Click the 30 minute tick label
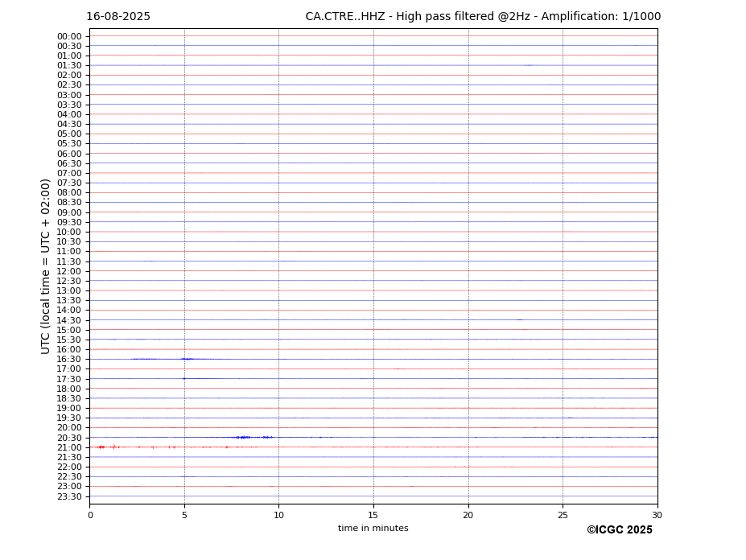Viewport: 746px width, 560px height. point(657,515)
